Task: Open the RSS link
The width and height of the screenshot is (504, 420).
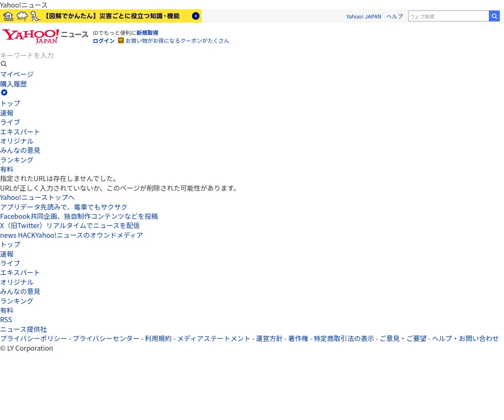Action: point(6,320)
